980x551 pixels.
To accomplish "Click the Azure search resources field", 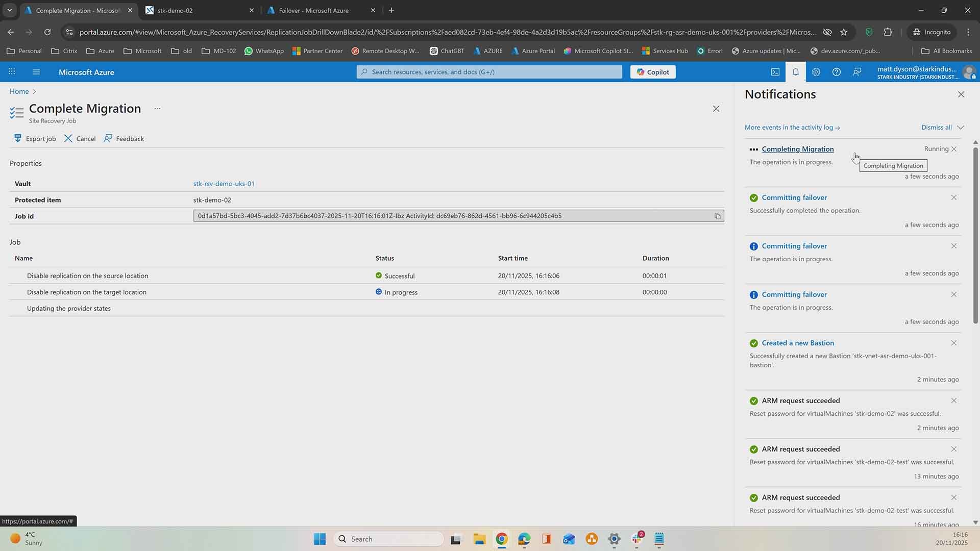I will 489,72.
